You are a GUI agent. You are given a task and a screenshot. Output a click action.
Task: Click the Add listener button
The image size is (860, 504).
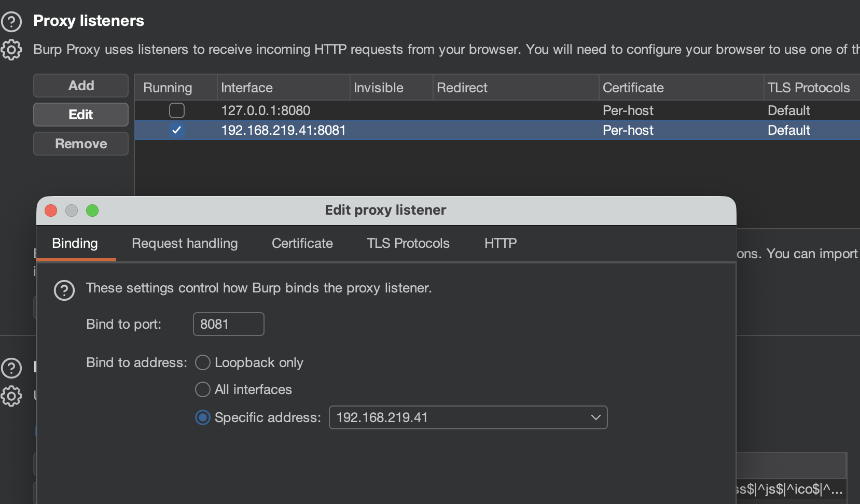[x=81, y=86]
